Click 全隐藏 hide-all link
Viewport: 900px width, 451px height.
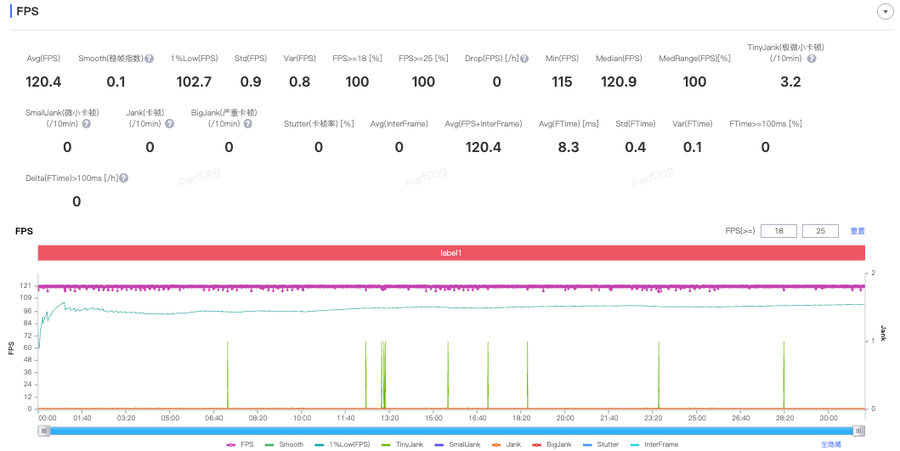tap(830, 444)
